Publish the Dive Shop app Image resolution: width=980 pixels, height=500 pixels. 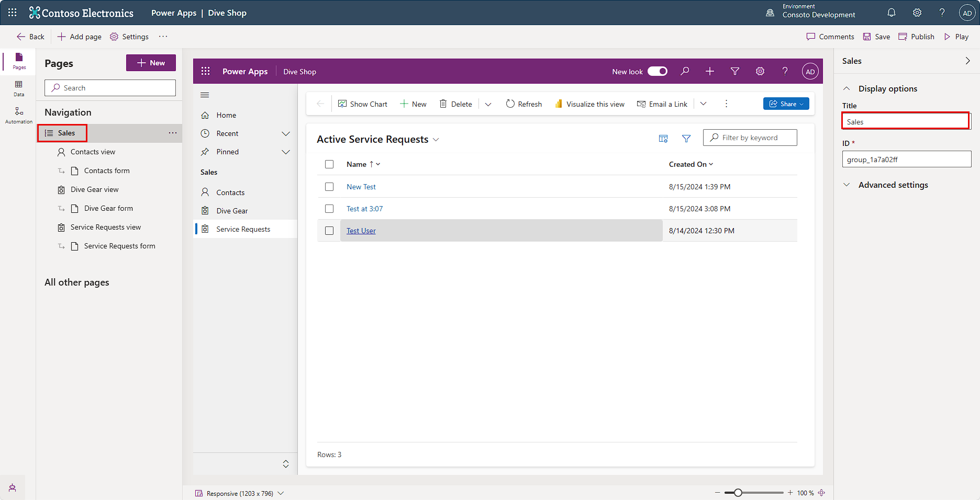[x=916, y=37]
